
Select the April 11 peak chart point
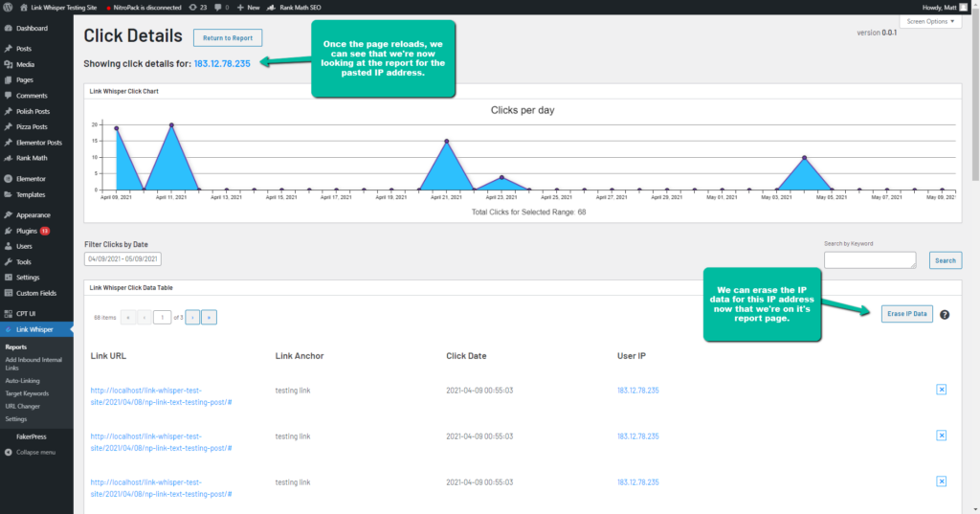171,125
